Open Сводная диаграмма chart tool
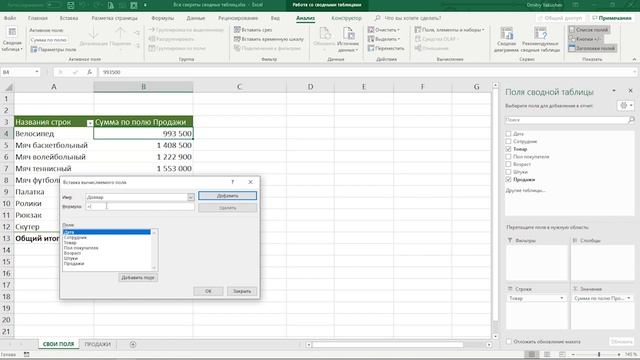640x360 pixels. click(506, 39)
